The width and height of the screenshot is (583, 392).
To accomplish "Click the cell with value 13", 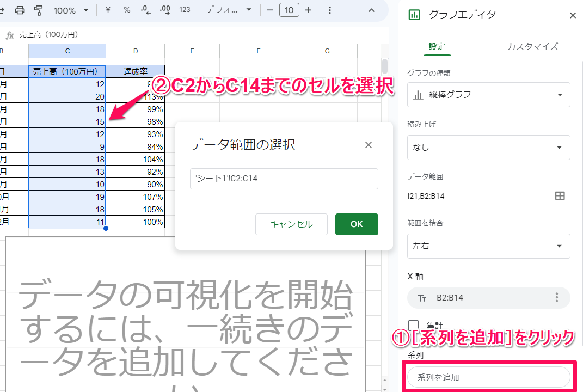I will [67, 172].
